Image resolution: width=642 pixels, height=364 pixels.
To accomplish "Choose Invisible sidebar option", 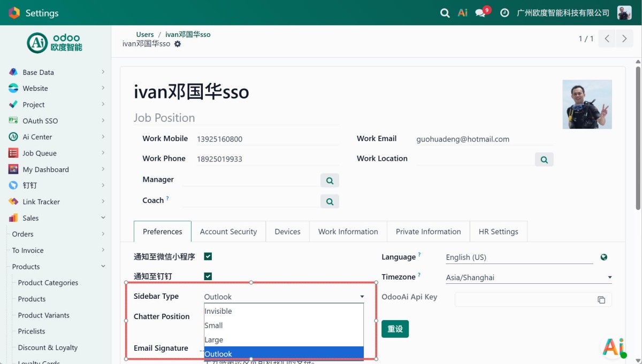I will point(284,311).
